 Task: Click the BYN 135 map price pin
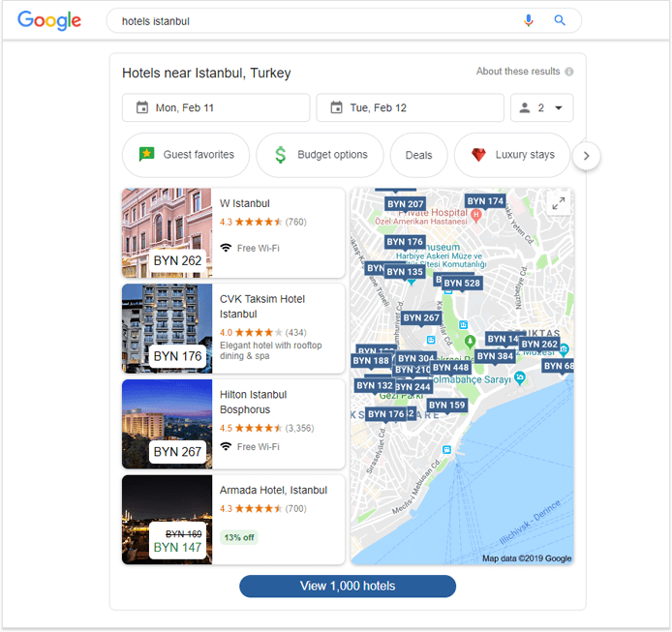405,272
